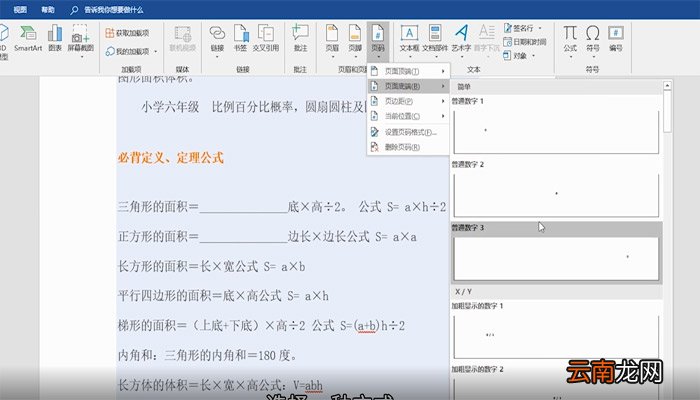Insert a text box (文本框)
Image resolution: width=700 pixels, height=400 pixels.
pos(409,38)
